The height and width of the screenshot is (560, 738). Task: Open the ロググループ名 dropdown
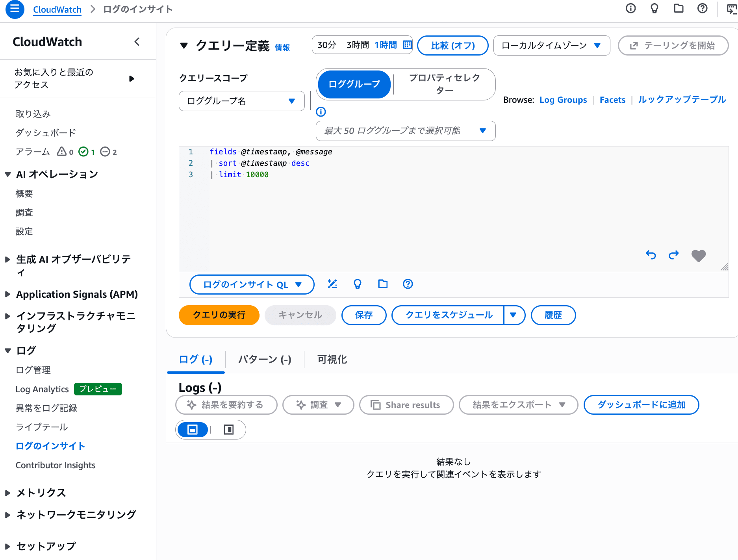241,101
